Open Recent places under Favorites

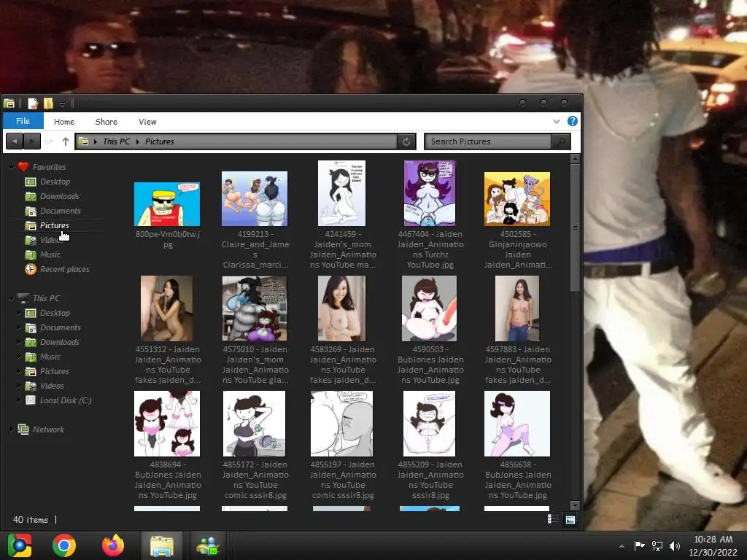(x=65, y=269)
